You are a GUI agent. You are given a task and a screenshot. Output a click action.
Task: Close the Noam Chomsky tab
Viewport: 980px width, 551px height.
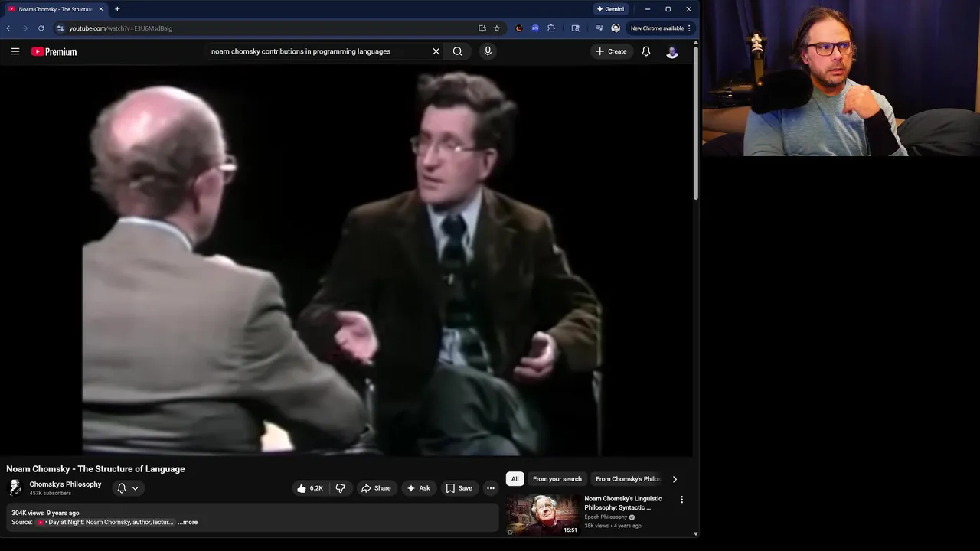[x=101, y=9]
